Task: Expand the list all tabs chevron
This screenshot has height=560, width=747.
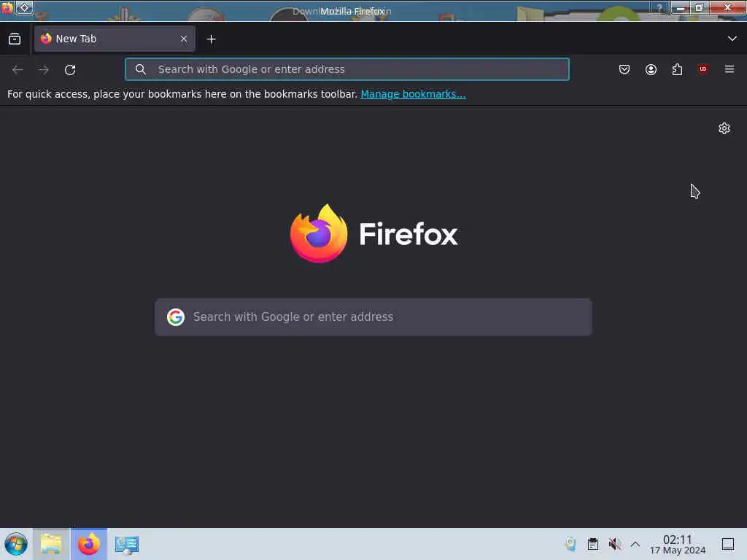Action: tap(732, 39)
